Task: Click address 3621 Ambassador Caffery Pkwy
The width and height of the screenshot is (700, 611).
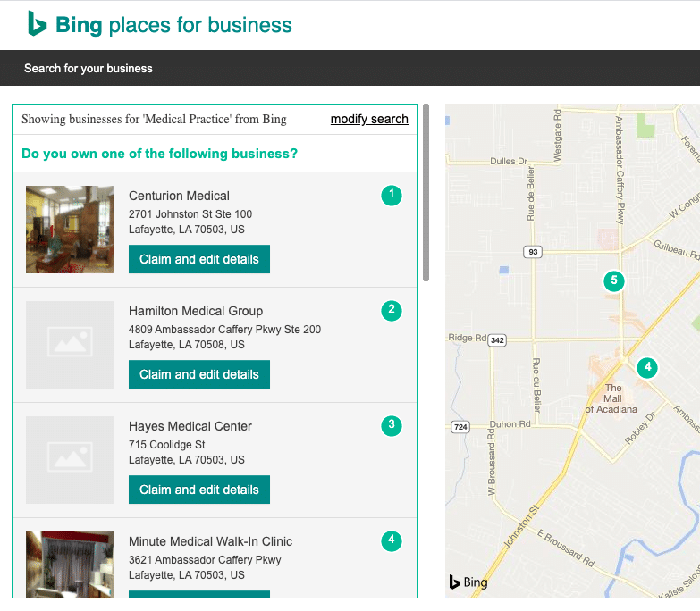Action: click(205, 559)
